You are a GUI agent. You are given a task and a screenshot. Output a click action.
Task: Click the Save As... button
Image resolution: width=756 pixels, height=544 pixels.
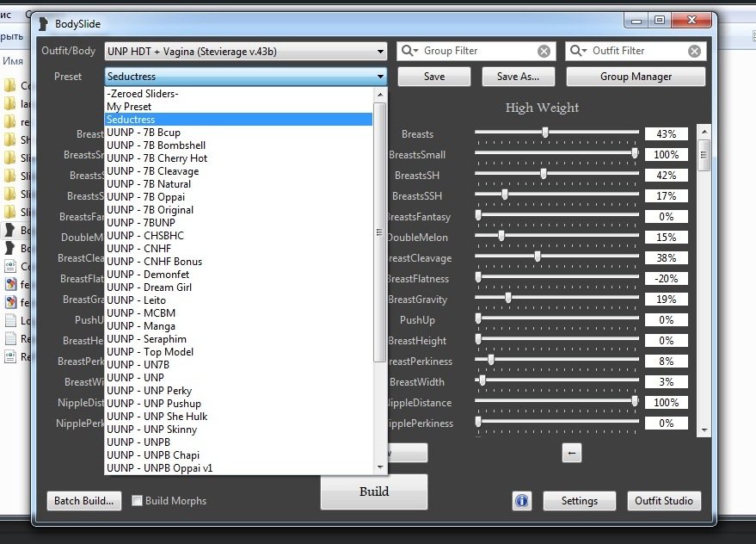coord(518,77)
